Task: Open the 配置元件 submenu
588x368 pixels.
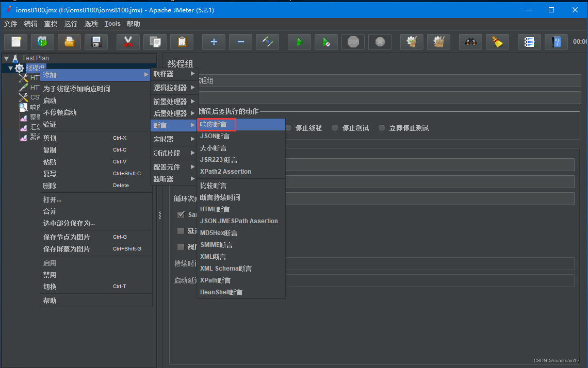Action: [x=174, y=167]
